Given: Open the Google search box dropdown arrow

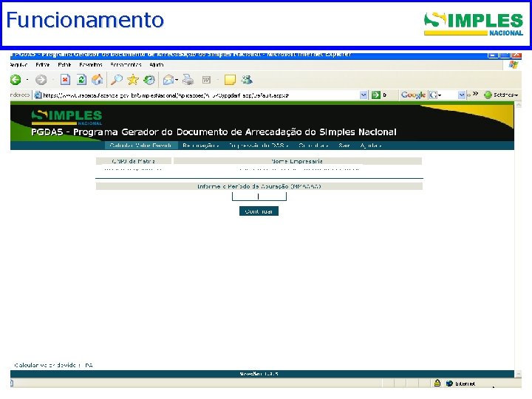Looking at the screenshot, I should (x=461, y=95).
